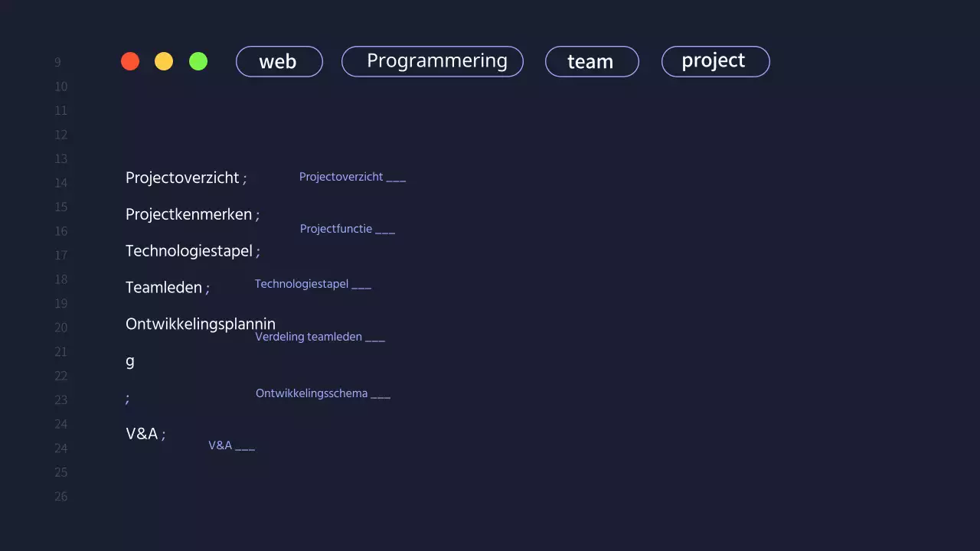Image resolution: width=980 pixels, height=551 pixels.
Task: Select the 'team' tag pill
Action: click(x=591, y=61)
